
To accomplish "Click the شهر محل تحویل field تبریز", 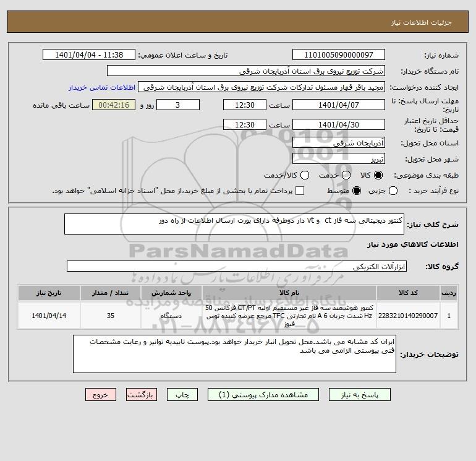I will pos(339,158).
